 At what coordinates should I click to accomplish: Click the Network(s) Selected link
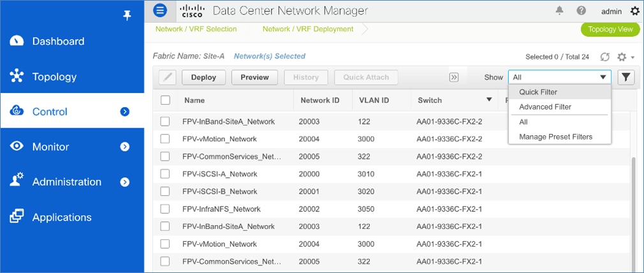(270, 56)
